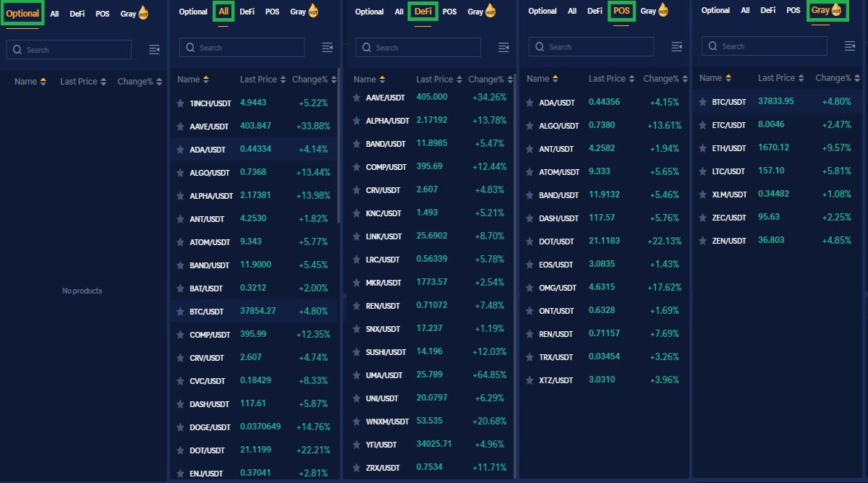The image size is (868, 483).
Task: Star CVC/USDT pair
Action: coord(180,381)
